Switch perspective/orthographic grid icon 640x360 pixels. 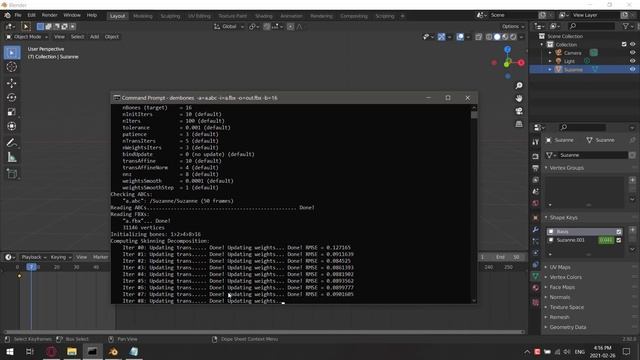[519, 124]
